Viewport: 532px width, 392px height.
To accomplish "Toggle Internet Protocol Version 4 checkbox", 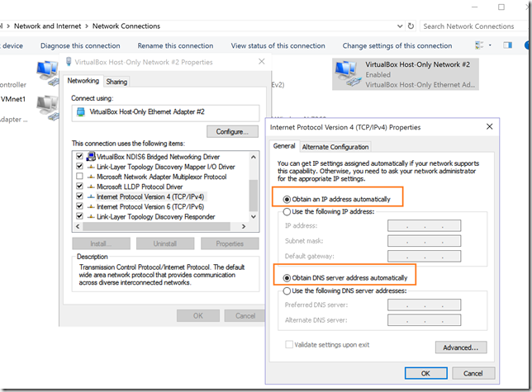I will coord(80,196).
